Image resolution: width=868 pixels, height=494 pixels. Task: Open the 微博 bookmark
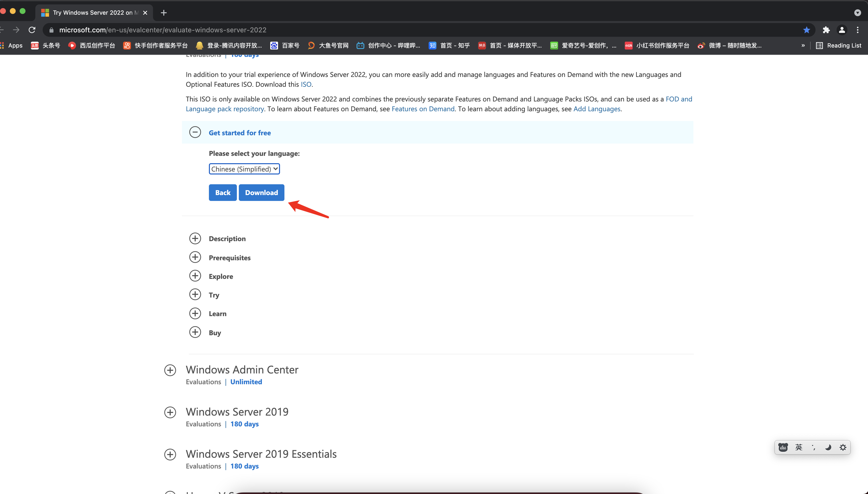[x=729, y=46]
